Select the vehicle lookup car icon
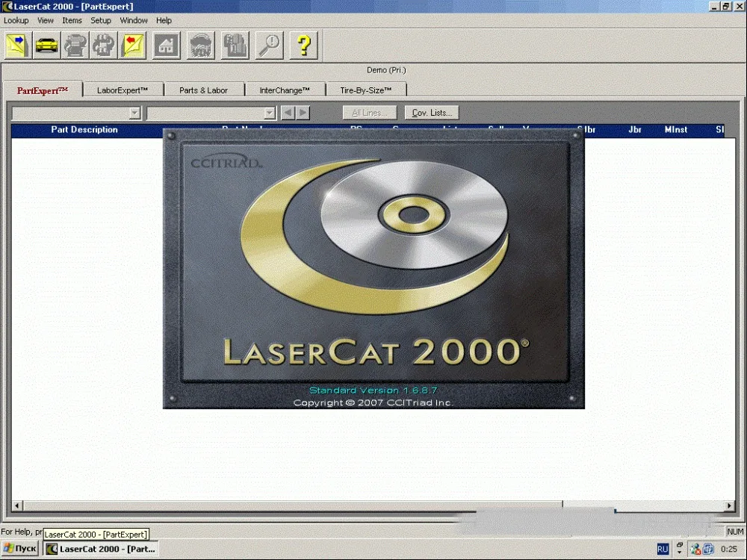Screen dimensions: 747x560 tap(46, 45)
